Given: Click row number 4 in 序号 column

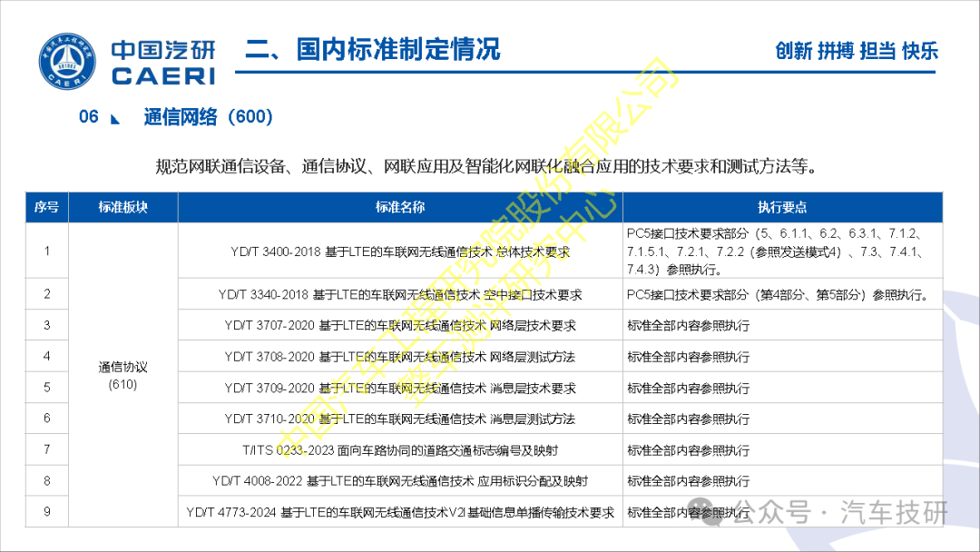Looking at the screenshot, I should click(47, 356).
